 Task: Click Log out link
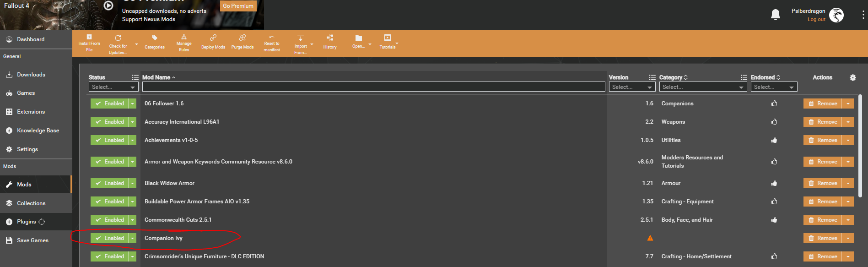click(x=816, y=19)
